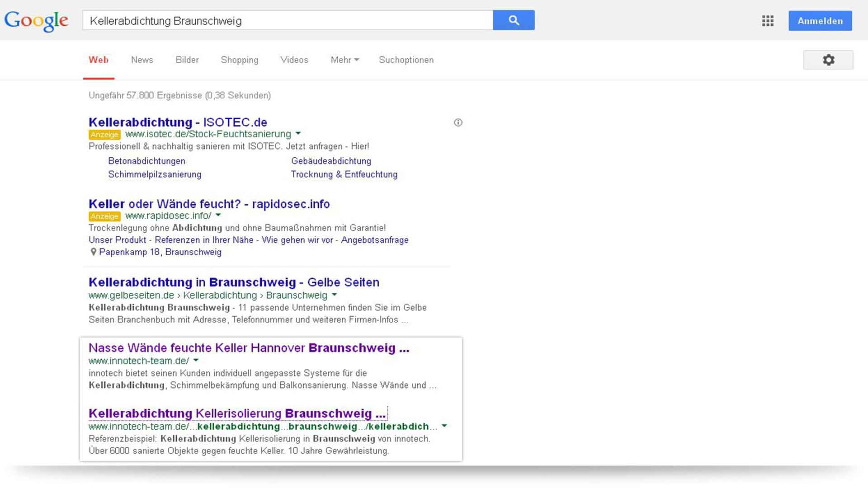Viewport: 868px width, 488px height.
Task: Click the snippet starting 'Referenzbeispiel: Kellerabdichtung Kellerisolierung'
Action: [x=259, y=445]
